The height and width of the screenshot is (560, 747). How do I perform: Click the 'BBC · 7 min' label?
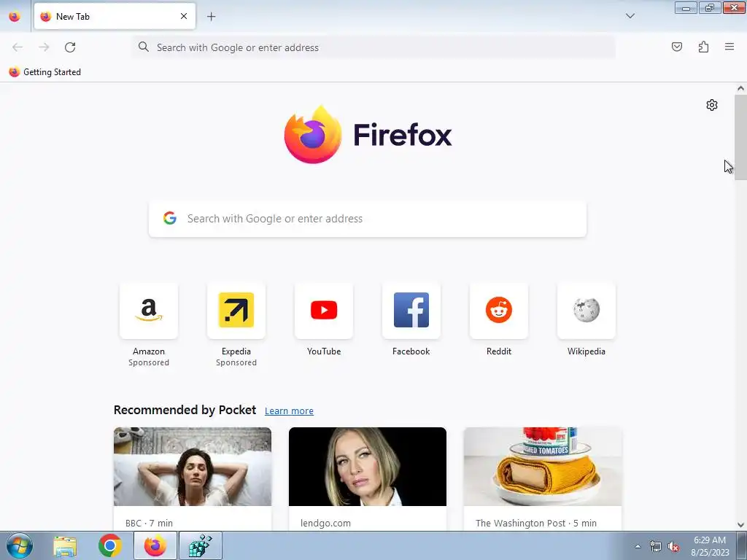tap(149, 523)
